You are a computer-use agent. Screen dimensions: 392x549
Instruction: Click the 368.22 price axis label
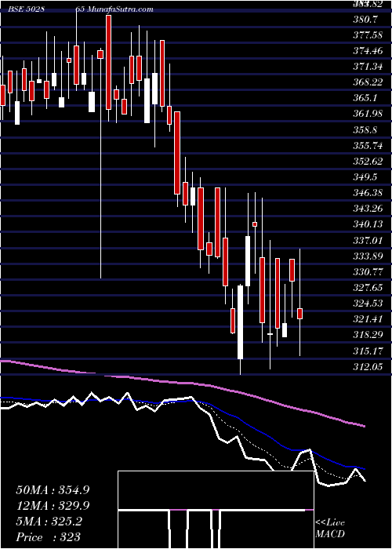coord(368,82)
